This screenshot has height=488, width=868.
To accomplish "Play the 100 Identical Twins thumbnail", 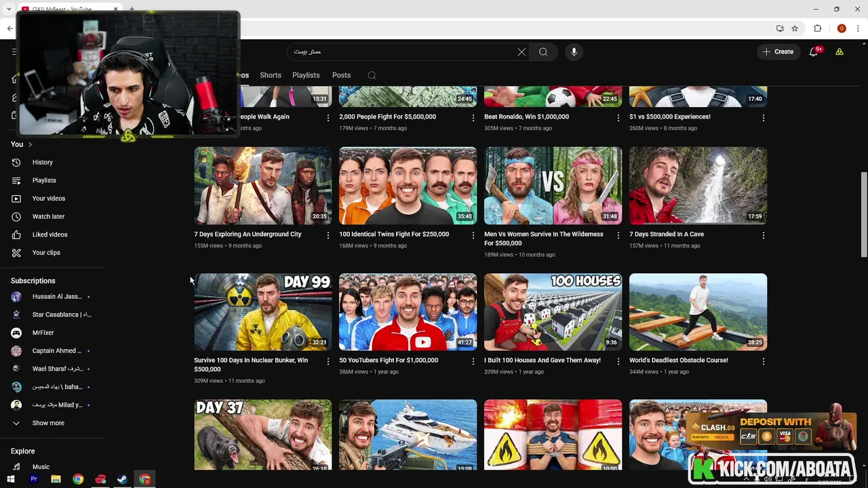I will [408, 186].
